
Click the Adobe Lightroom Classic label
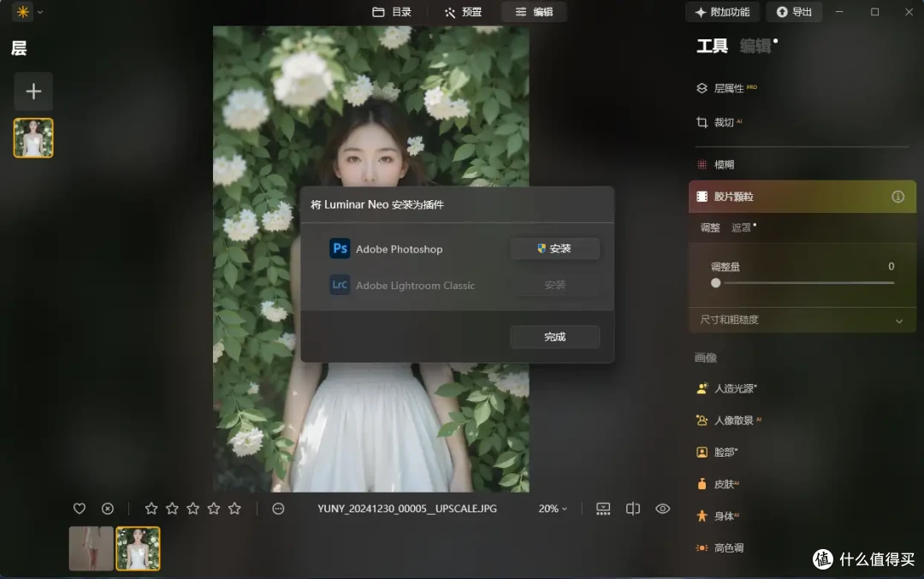click(x=415, y=286)
